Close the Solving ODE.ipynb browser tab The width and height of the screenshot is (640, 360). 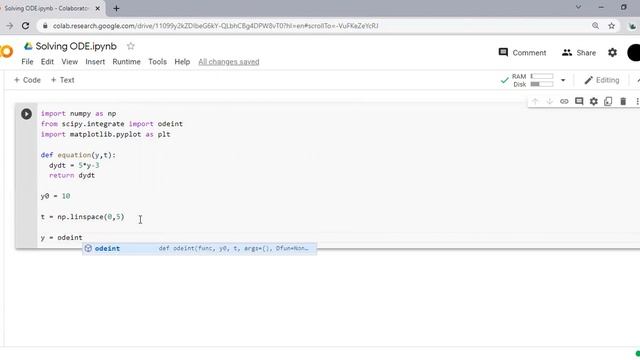pos(98,8)
